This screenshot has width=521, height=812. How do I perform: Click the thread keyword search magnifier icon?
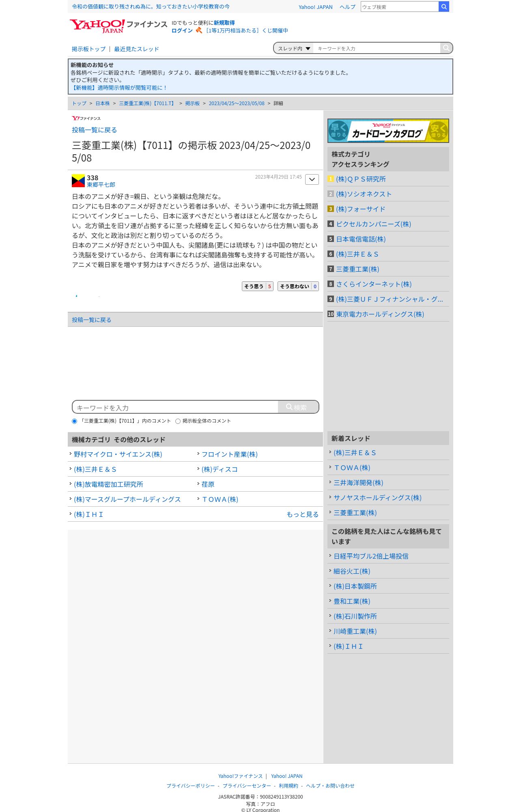click(x=446, y=48)
